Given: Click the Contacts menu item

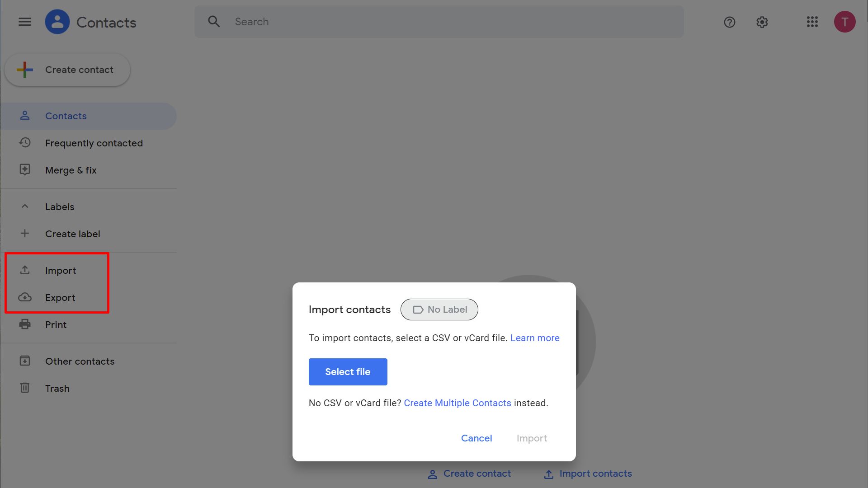Looking at the screenshot, I should click(x=66, y=116).
